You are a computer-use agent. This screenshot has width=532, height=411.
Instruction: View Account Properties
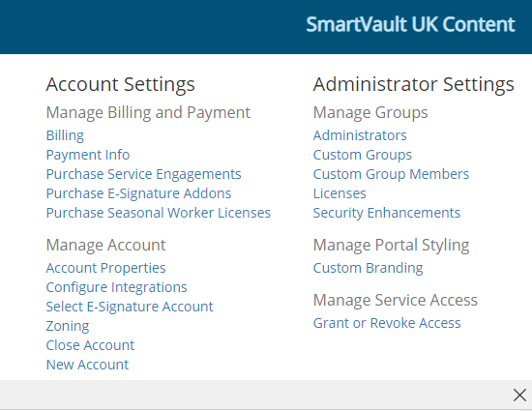(x=105, y=268)
